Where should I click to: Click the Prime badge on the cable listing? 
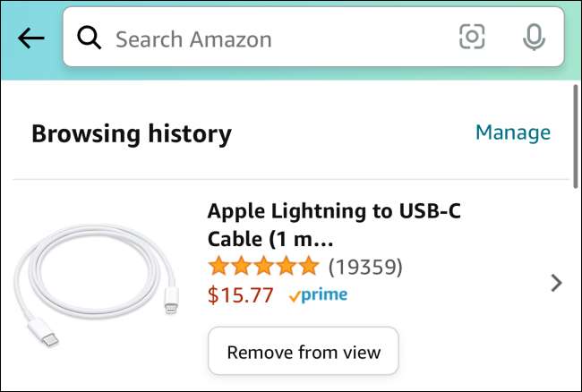[319, 294]
